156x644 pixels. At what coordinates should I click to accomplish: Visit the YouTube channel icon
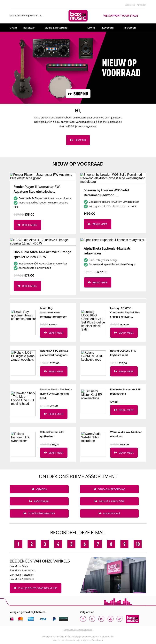pyautogui.click(x=110, y=619)
